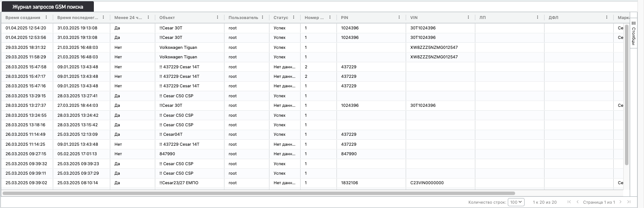Select row created 28.03.2025 13:18:16
The height and width of the screenshot is (208, 644).
pyautogui.click(x=312, y=125)
